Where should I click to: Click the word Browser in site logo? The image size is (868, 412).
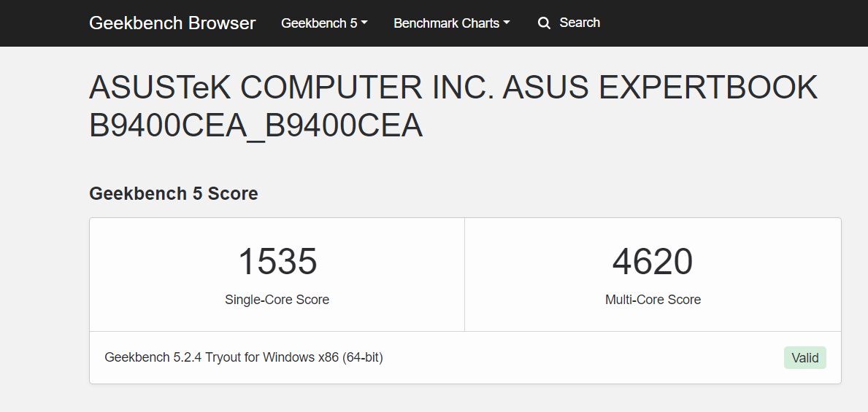pos(222,23)
